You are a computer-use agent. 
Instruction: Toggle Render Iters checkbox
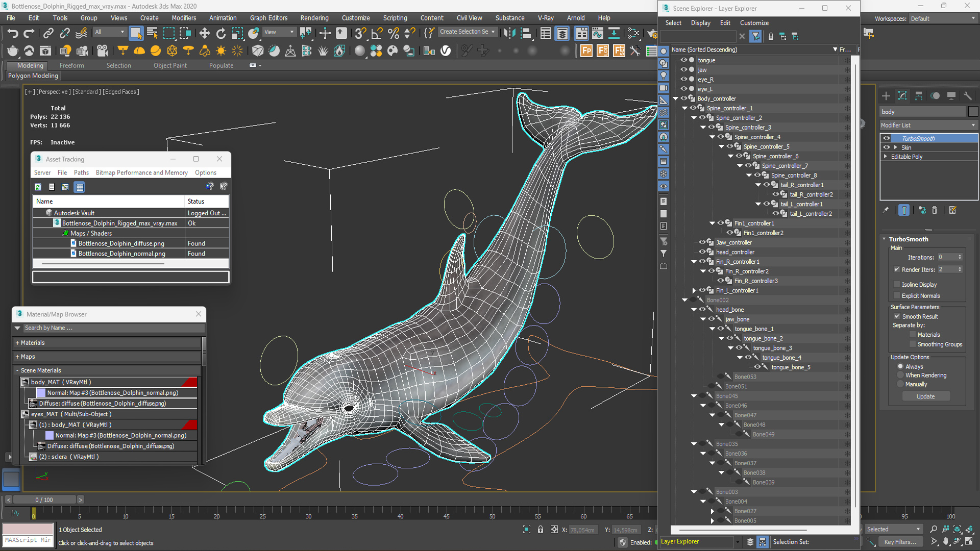click(x=897, y=269)
